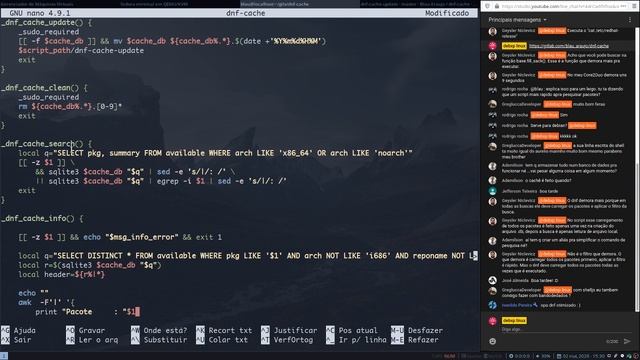The height and width of the screenshot is (360, 640).
Task: Click the green tray icon in status bar
Action: [629, 356]
